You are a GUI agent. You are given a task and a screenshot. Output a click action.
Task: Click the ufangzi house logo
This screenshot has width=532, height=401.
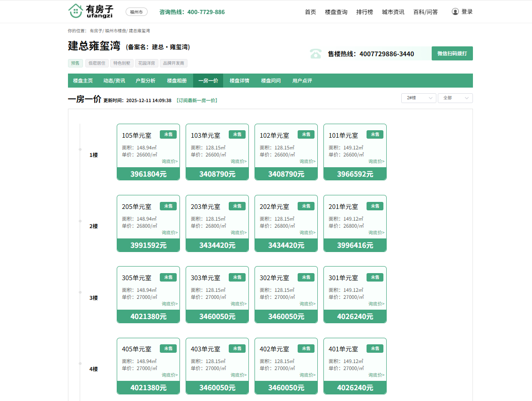(90, 11)
